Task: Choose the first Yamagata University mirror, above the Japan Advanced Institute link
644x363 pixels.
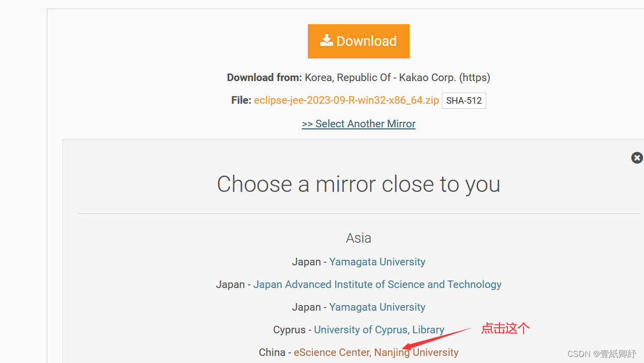Action: [377, 262]
